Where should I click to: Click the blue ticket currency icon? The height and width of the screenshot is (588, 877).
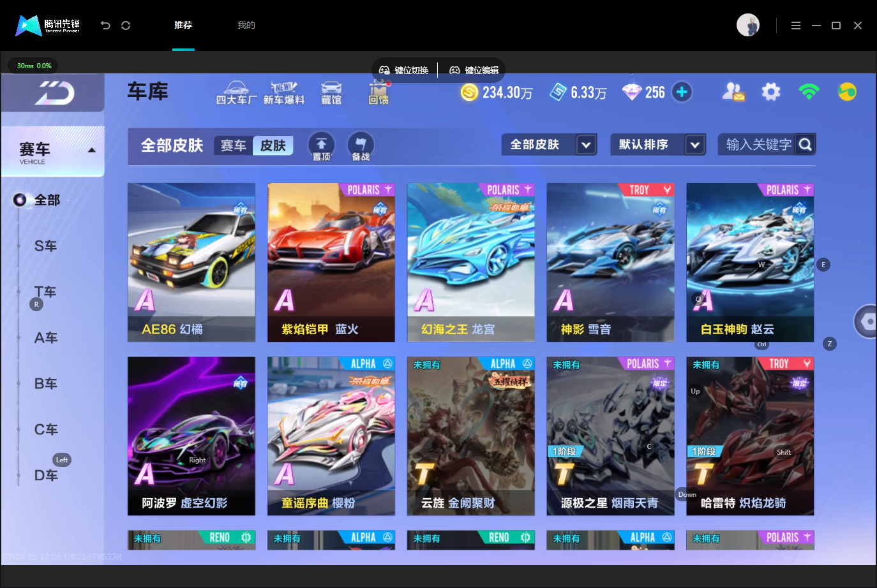tap(558, 92)
